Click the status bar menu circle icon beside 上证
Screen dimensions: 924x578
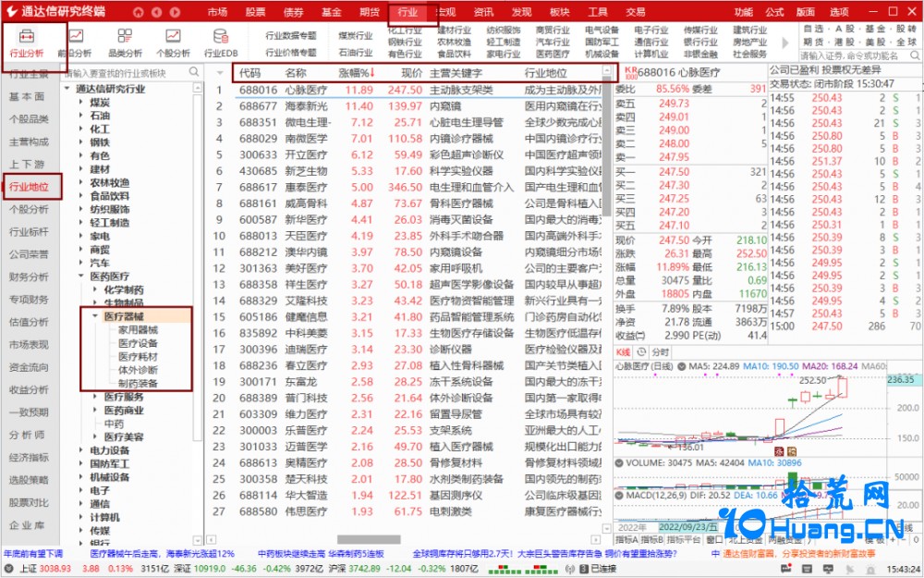(9, 569)
